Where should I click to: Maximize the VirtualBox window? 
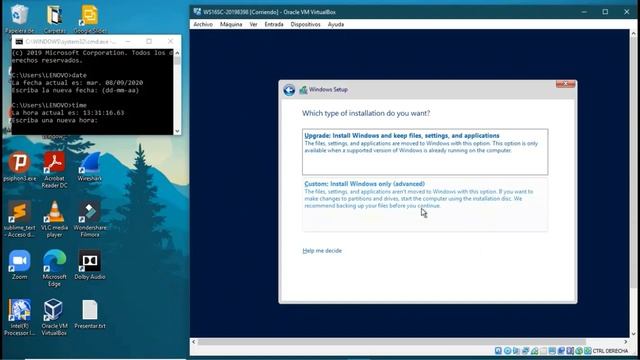[605, 12]
